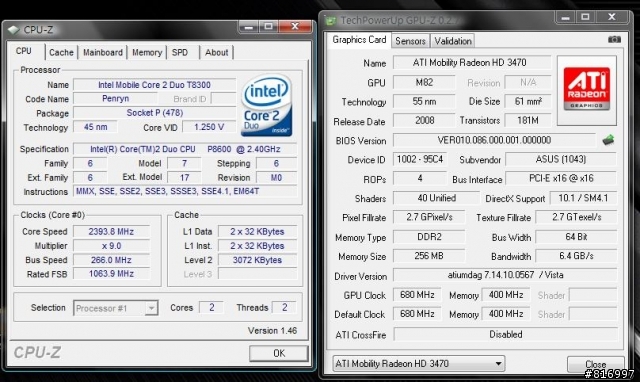This screenshot has width=640, height=382.
Task: Maximize the GPU-Z window
Action: tap(585, 17)
